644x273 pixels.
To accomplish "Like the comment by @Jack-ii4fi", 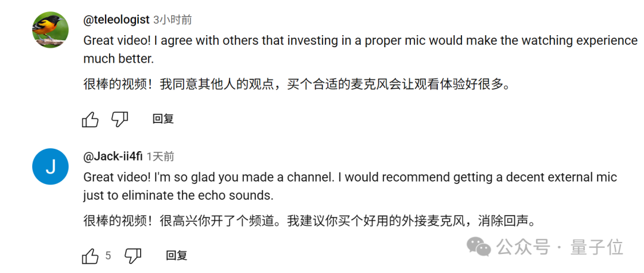I will coord(91,256).
